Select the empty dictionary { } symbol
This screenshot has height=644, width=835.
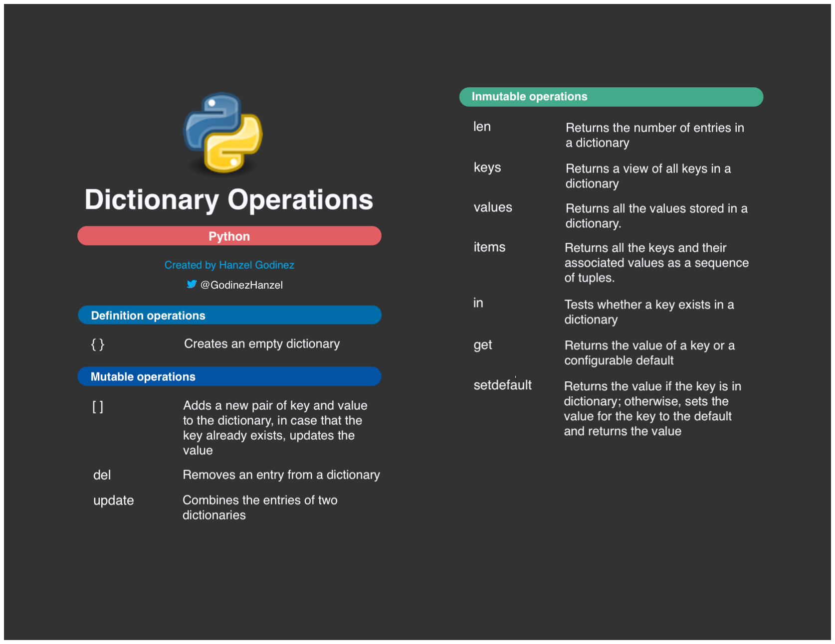(x=98, y=343)
